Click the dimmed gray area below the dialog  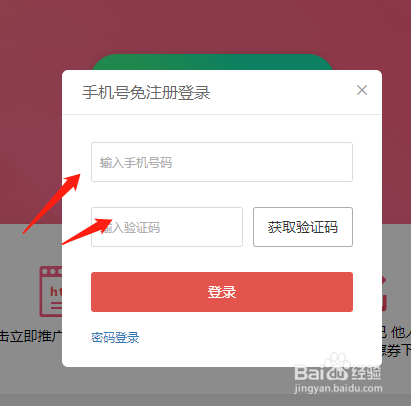coord(205,387)
